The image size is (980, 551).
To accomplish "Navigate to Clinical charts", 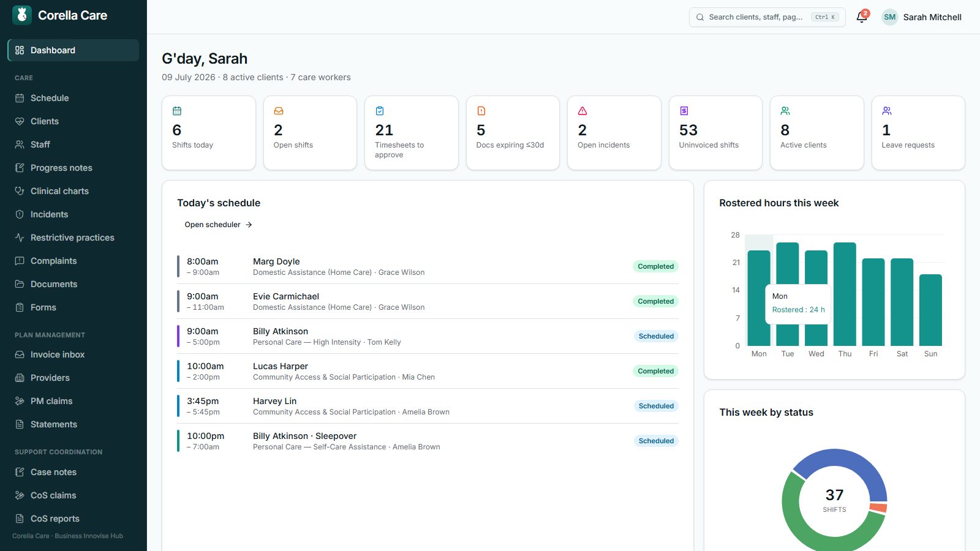I will click(73, 191).
